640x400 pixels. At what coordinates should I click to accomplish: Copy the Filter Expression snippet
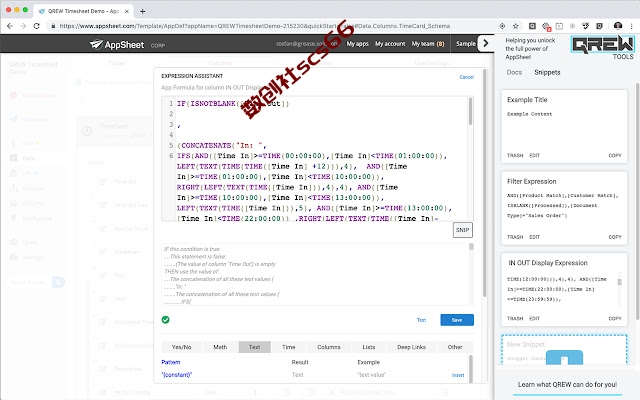click(615, 237)
